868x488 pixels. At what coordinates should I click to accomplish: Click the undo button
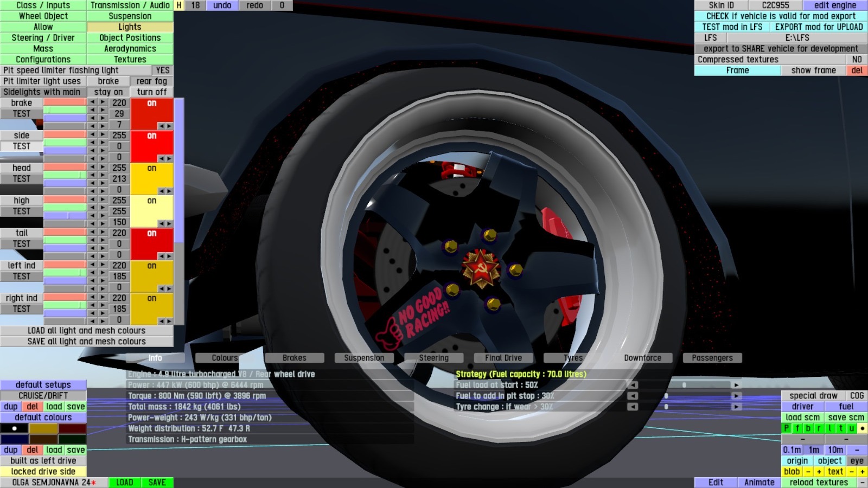point(222,5)
